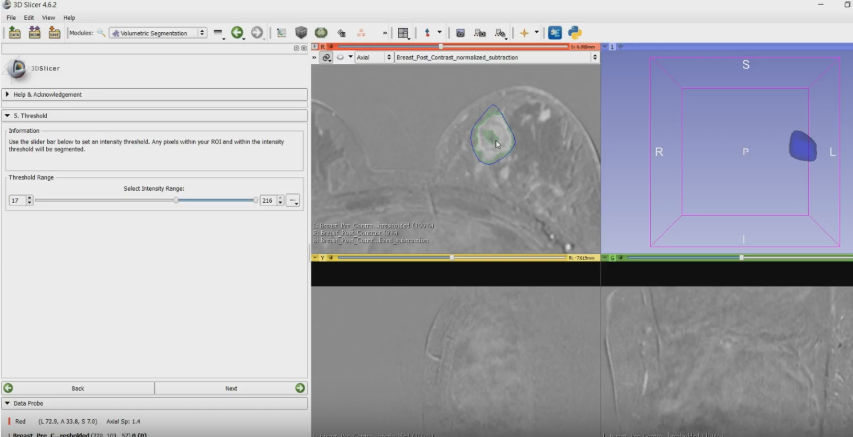Go to previous module with green back arrow
The height and width of the screenshot is (437, 853).
point(238,33)
